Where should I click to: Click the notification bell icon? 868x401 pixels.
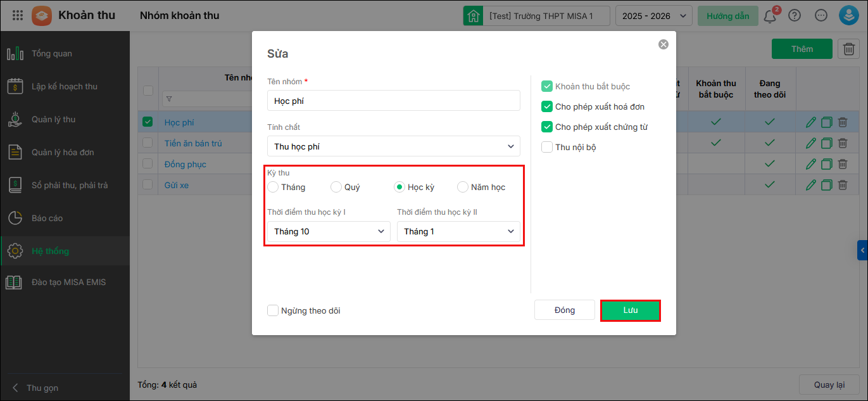pyautogui.click(x=770, y=16)
